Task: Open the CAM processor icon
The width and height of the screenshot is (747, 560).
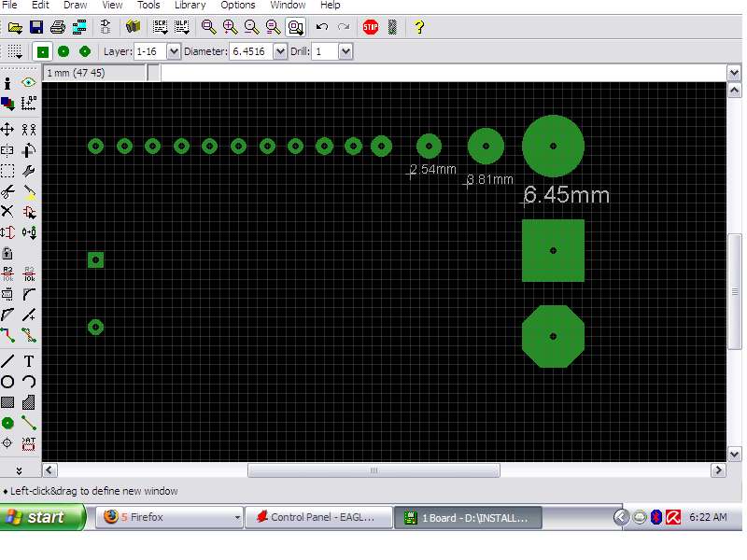Action: point(79,27)
